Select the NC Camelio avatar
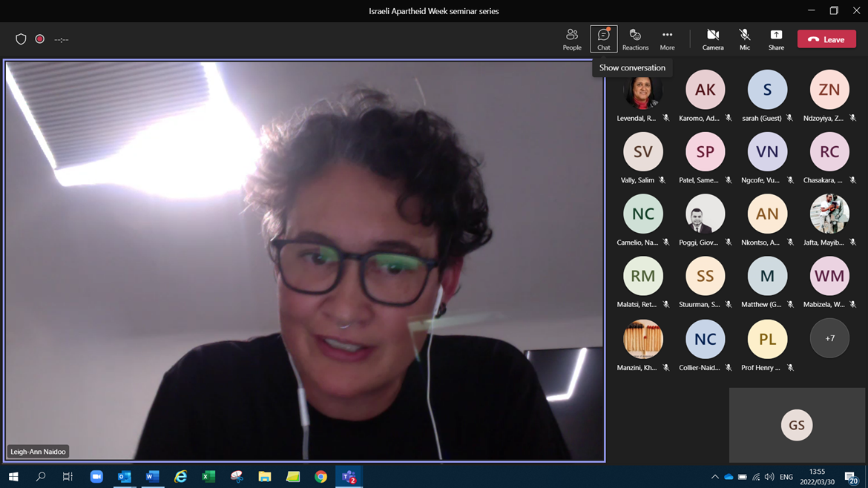The image size is (868, 488). [x=642, y=214]
